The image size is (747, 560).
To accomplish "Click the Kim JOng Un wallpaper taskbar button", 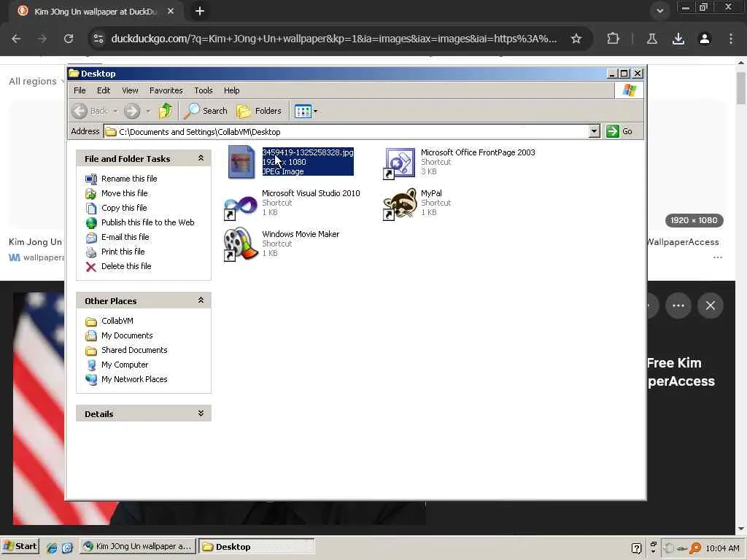I will coord(137,547).
